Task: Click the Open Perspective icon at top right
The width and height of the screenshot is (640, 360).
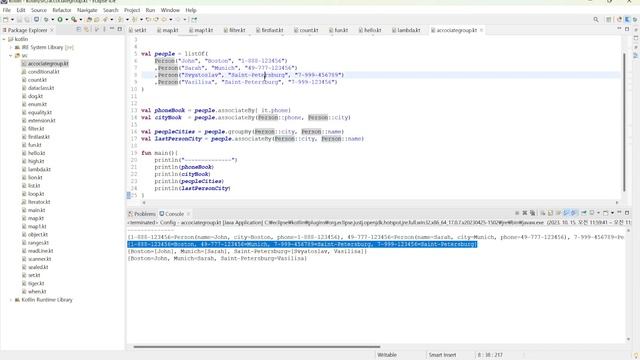Action: (609, 20)
